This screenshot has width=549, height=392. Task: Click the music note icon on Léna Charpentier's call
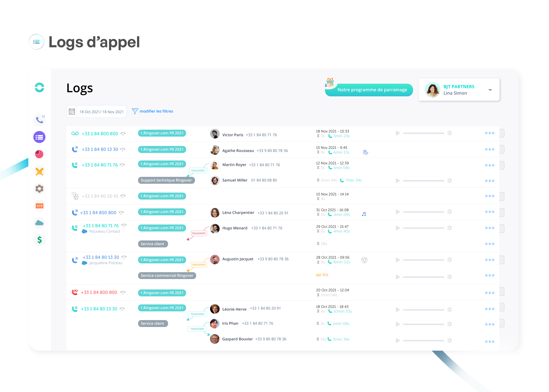pos(364,214)
